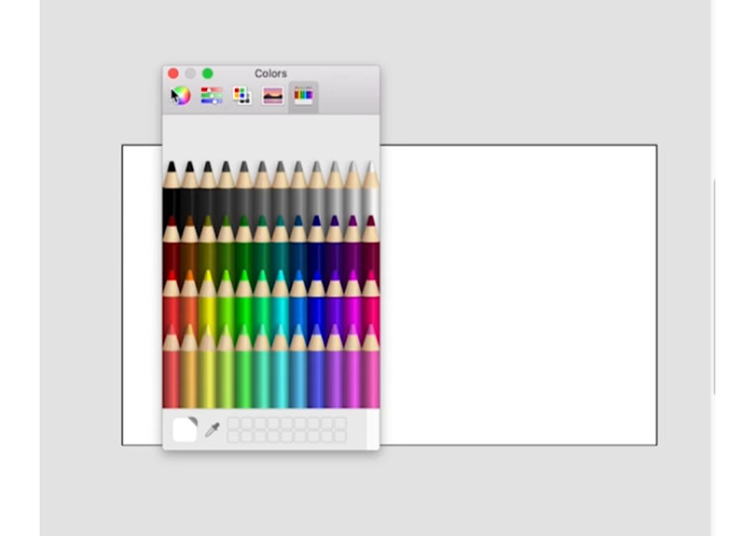Image resolution: width=756 pixels, height=536 pixels.
Task: Select the pastel yellow pencil in the bottom row
Action: point(208,369)
